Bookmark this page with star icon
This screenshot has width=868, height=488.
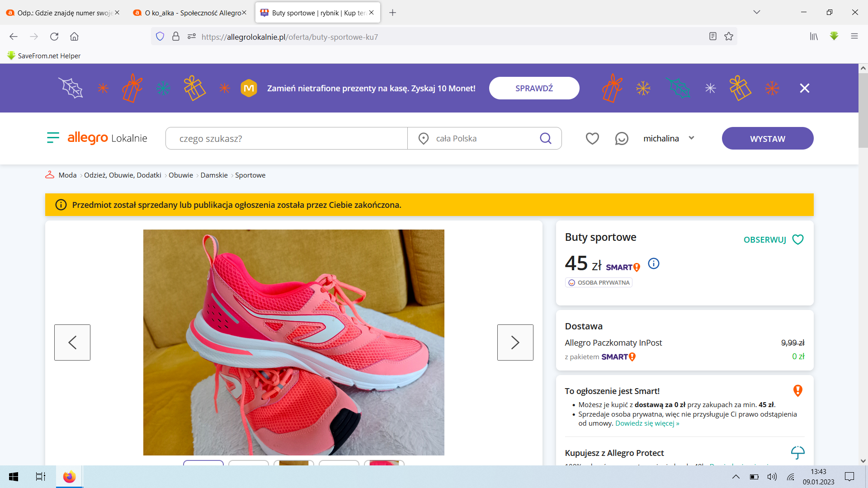coord(729,37)
